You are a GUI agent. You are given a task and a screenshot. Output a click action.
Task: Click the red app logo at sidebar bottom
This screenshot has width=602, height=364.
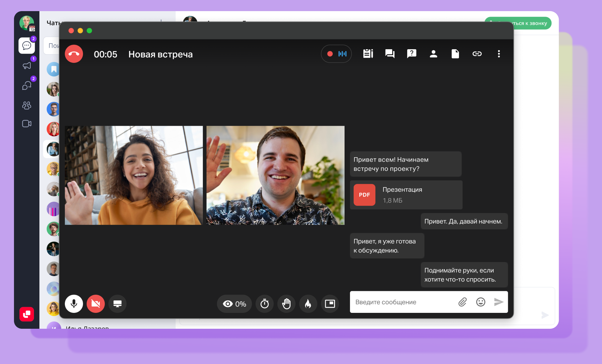(27, 314)
